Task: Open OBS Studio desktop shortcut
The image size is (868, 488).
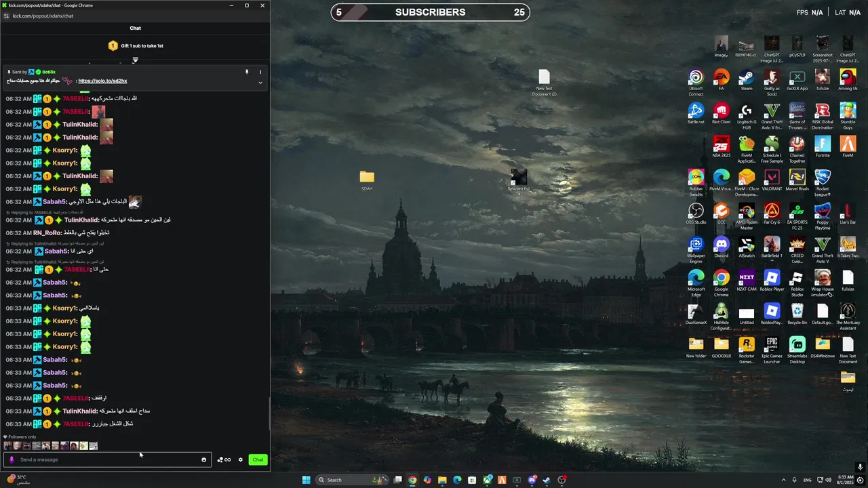Action: click(x=696, y=213)
